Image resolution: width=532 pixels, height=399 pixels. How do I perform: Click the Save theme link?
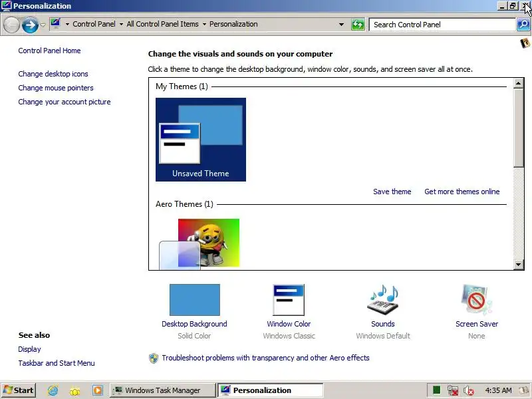392,192
